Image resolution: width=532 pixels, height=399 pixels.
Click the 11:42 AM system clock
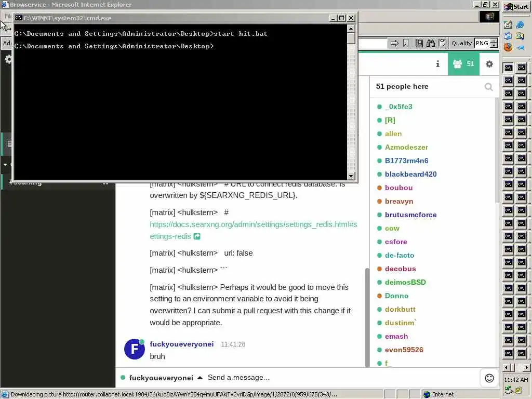tap(516, 380)
